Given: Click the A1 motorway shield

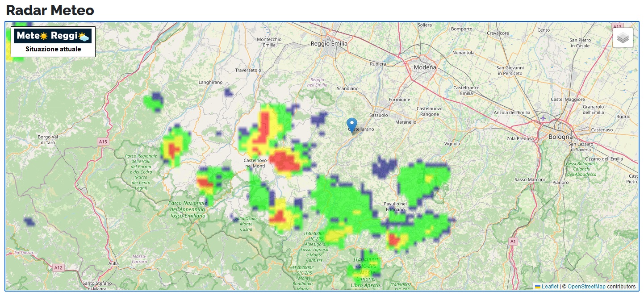Looking at the screenshot, I should 513,242.
